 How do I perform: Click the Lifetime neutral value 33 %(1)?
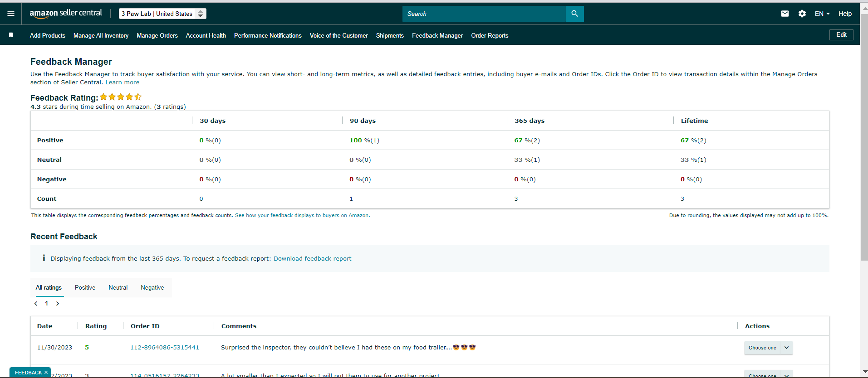coord(693,160)
